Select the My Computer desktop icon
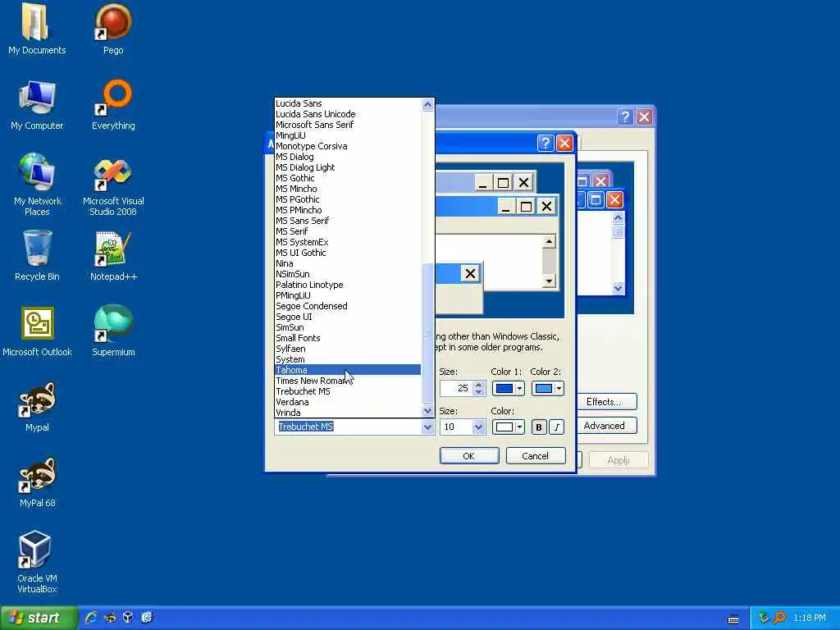This screenshot has width=840, height=630. (x=36, y=105)
